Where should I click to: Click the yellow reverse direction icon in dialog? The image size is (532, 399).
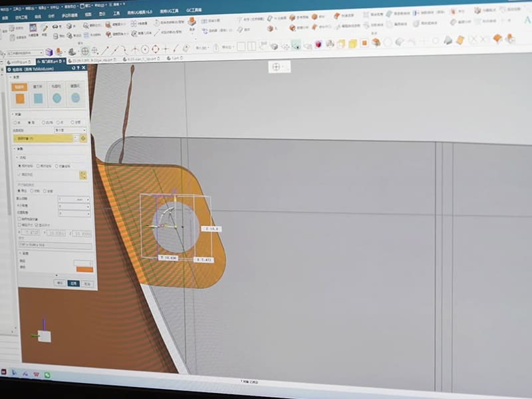click(x=82, y=175)
